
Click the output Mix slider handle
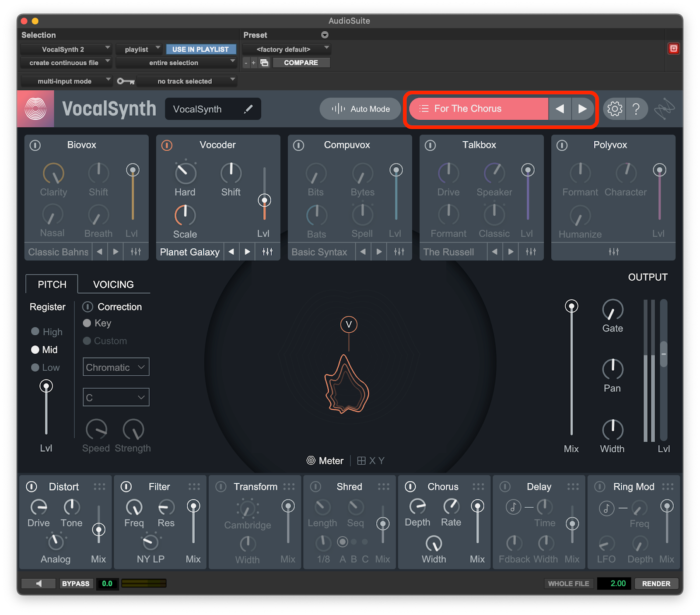click(571, 306)
